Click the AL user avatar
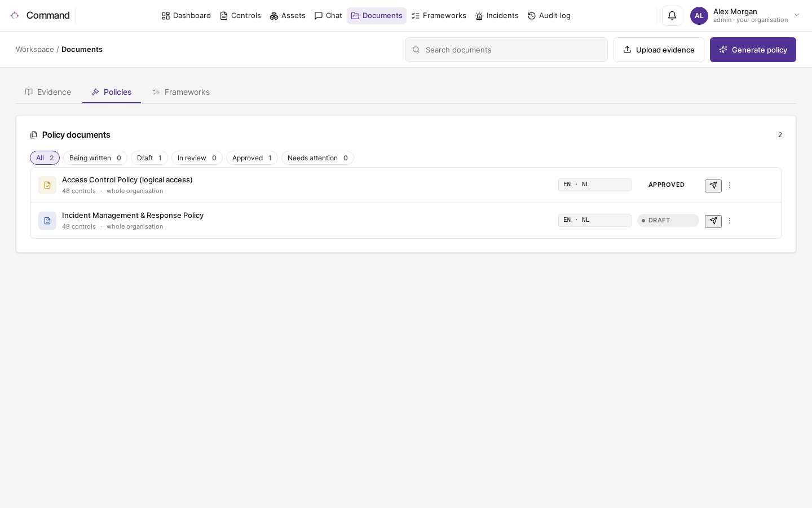812x508 pixels. click(699, 16)
